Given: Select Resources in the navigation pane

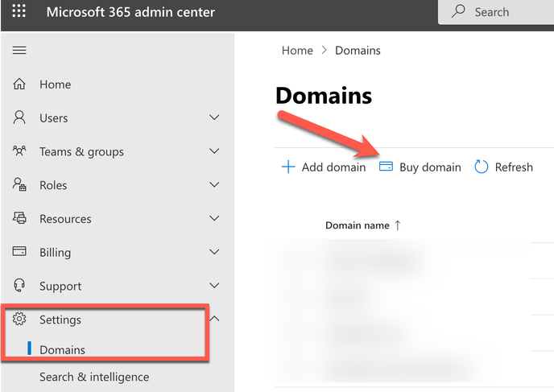Looking at the screenshot, I should [118, 218].
